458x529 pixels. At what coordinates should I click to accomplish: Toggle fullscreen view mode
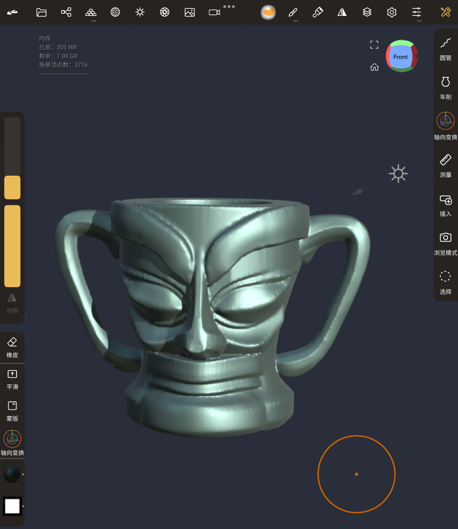[374, 45]
